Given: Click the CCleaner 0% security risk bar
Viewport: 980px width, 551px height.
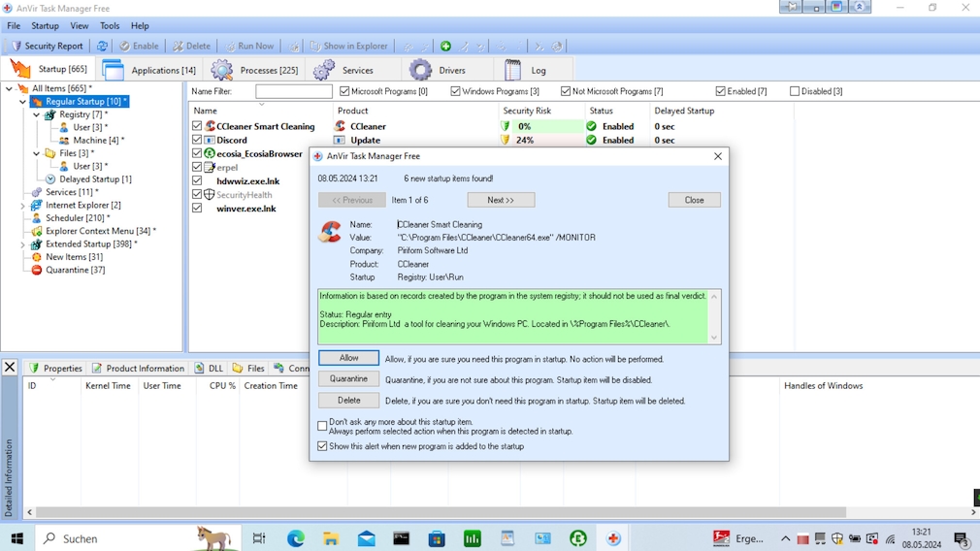Looking at the screenshot, I should coord(541,126).
